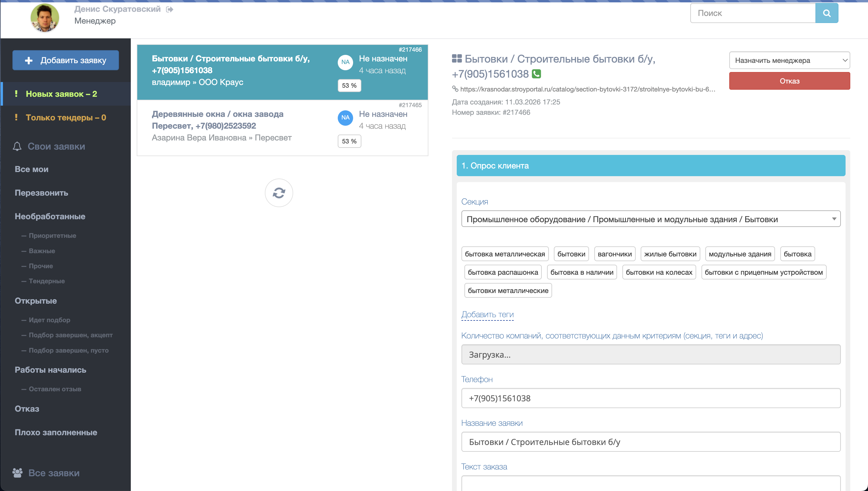Click the Название заявки input field

(x=650, y=442)
